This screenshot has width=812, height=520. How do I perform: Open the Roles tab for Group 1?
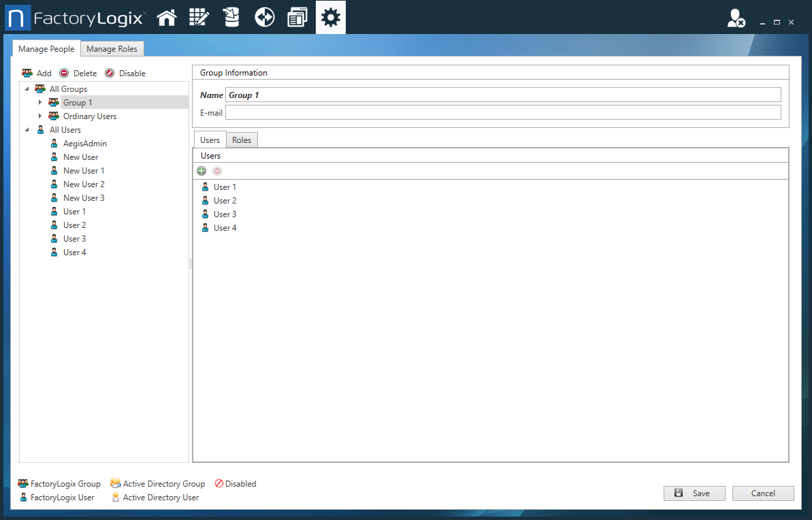pos(242,140)
